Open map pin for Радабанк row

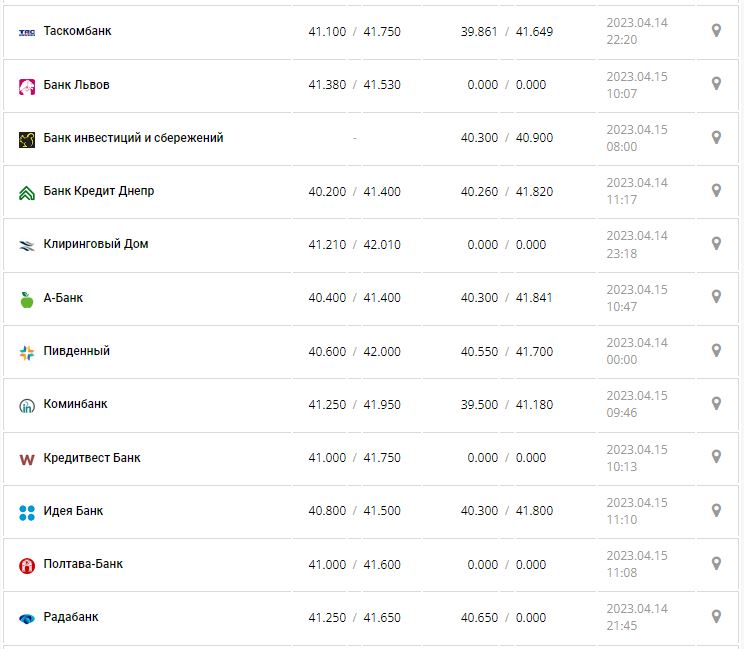pos(716,617)
